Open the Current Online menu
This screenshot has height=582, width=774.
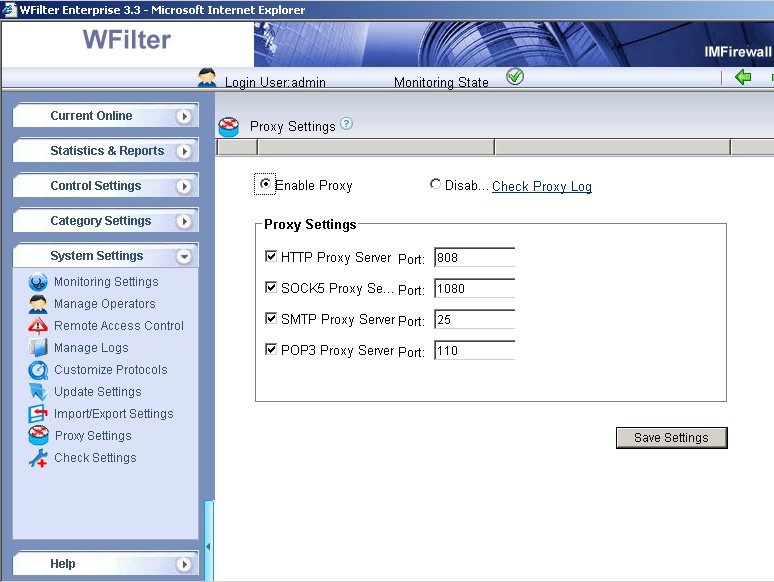tap(106, 116)
